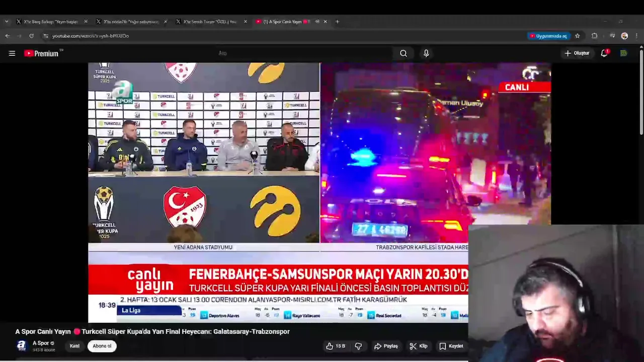Start voice search with microphone icon

426,53
